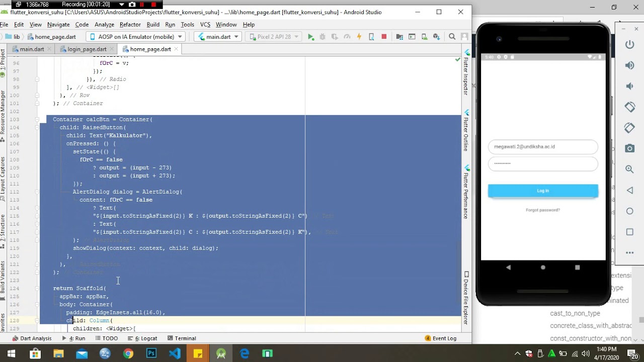Viewport: 644px width, 362px height.
Task: Open the File menu
Action: (x=4, y=25)
